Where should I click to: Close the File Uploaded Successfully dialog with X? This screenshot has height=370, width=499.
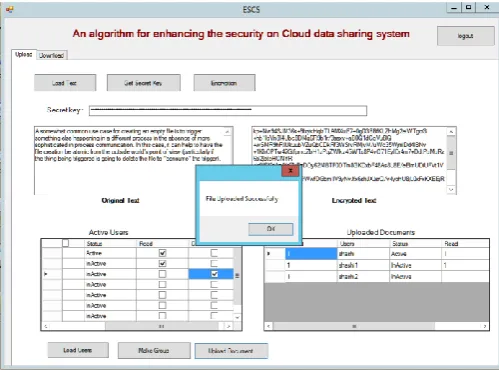[x=290, y=171]
